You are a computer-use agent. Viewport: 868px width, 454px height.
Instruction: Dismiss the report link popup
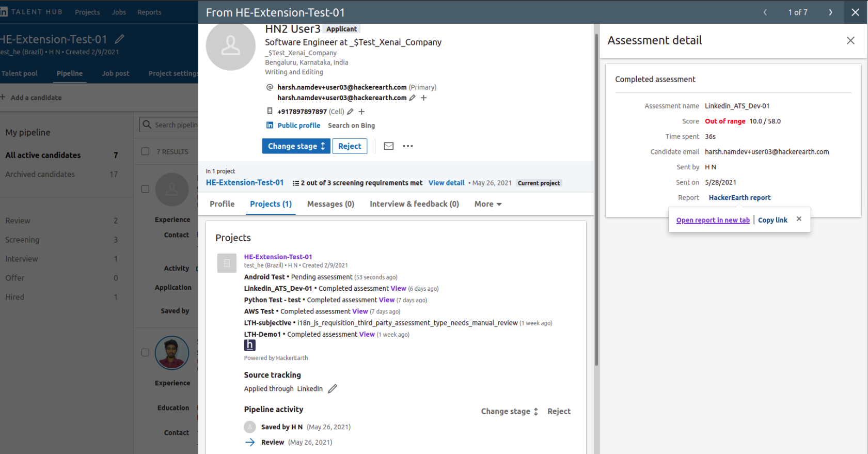[x=799, y=219]
